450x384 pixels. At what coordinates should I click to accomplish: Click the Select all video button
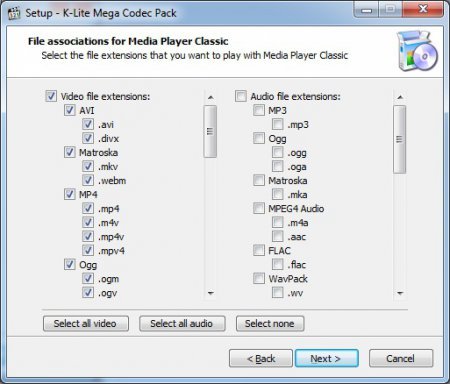[86, 323]
